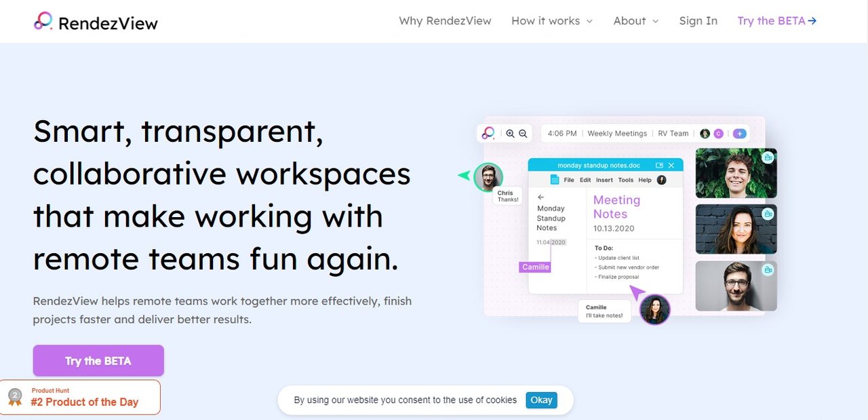Click the Finalize proposal item
The height and width of the screenshot is (420, 868).
click(x=616, y=277)
